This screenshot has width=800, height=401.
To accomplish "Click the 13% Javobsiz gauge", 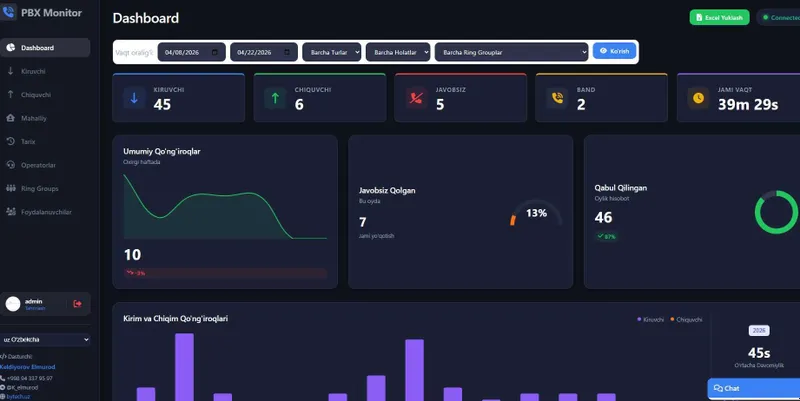I will click(536, 213).
